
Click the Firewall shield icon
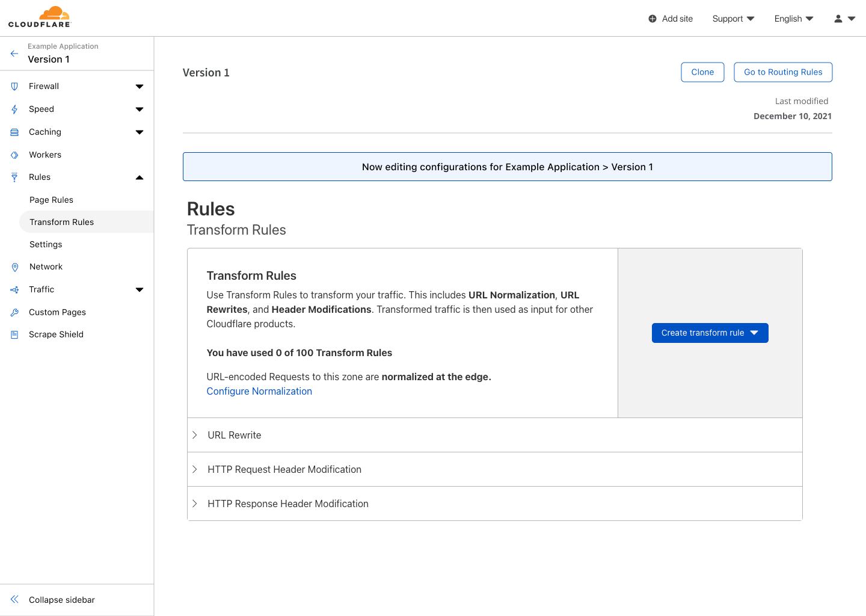pos(14,87)
